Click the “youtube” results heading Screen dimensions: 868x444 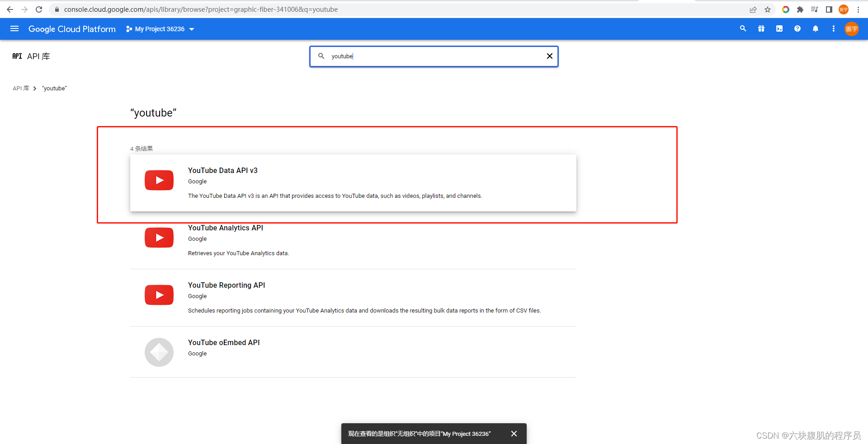tap(153, 113)
